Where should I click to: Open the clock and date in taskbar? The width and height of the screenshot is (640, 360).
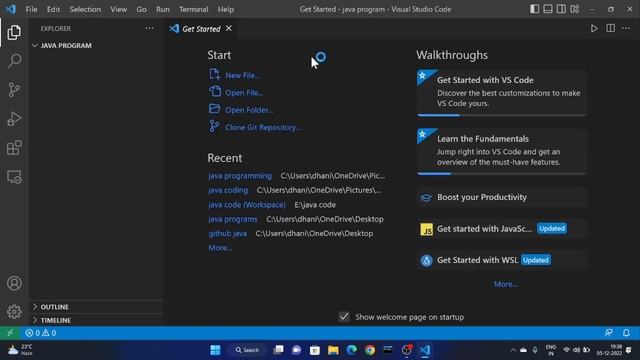point(609,350)
